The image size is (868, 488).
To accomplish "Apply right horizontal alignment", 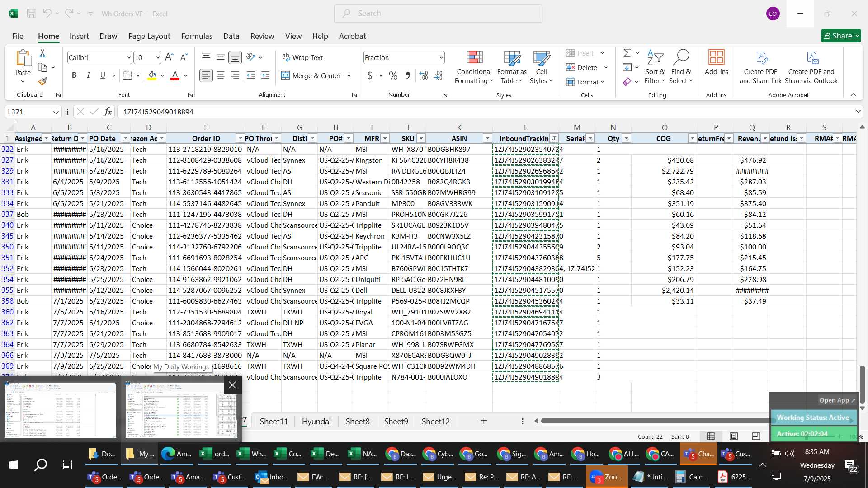I will (x=235, y=75).
